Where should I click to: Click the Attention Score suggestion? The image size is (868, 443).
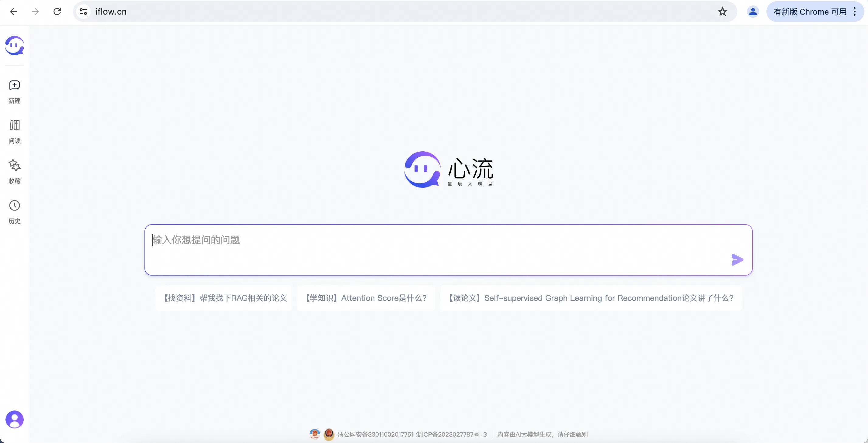[366, 297]
